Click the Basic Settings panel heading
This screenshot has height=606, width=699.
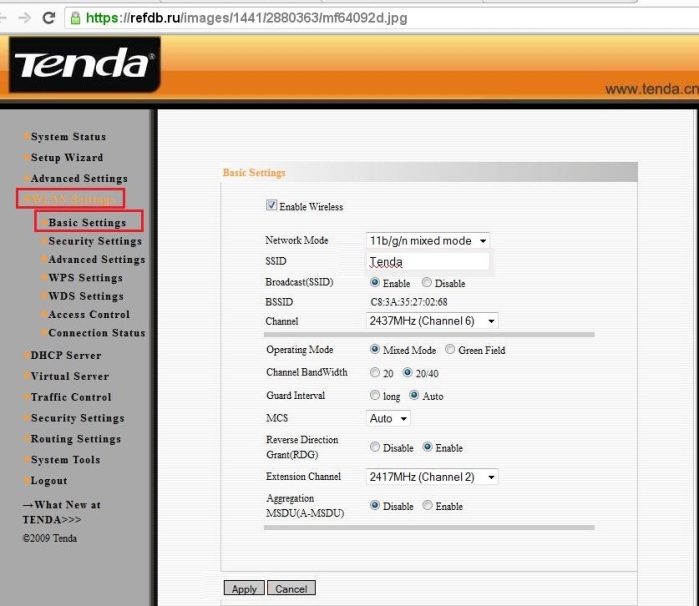coord(254,173)
